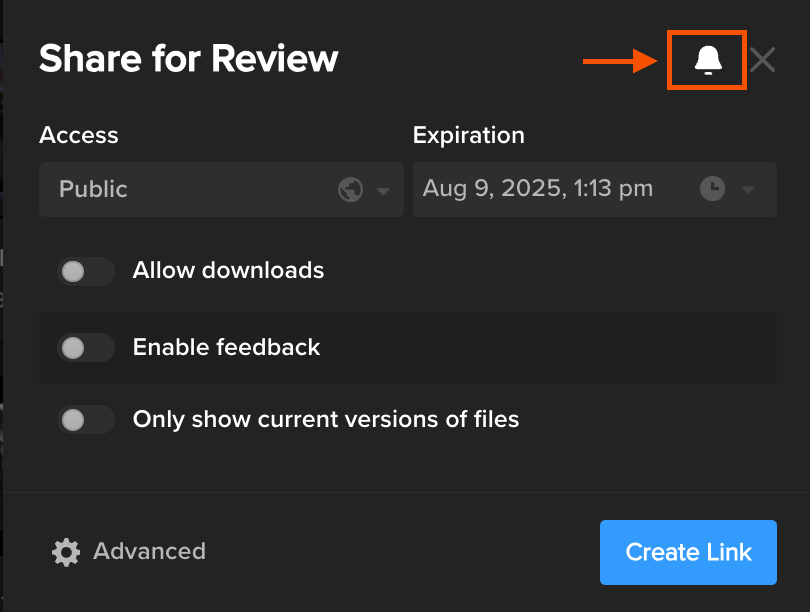The width and height of the screenshot is (810, 612).
Task: Click the Create Link button
Action: [688, 552]
